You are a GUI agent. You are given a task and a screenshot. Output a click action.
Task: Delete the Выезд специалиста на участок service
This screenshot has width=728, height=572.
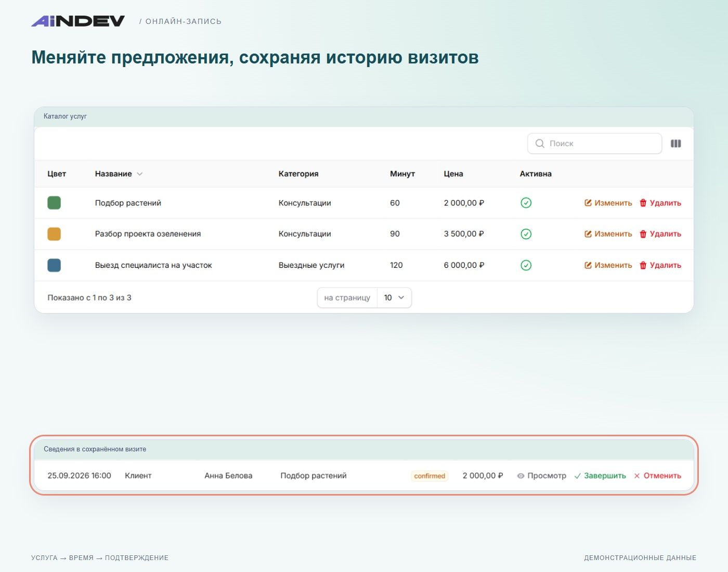[x=660, y=265]
